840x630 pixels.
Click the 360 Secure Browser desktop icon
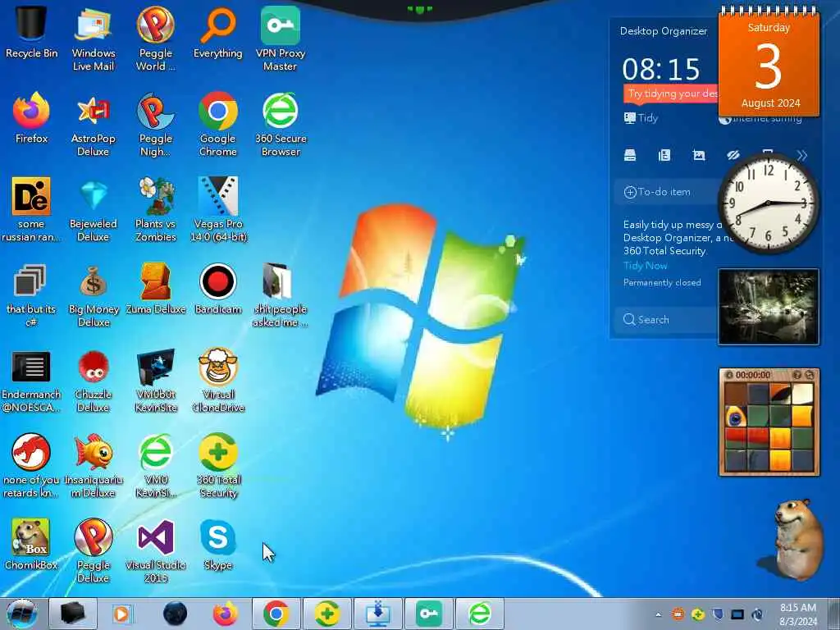(x=281, y=125)
